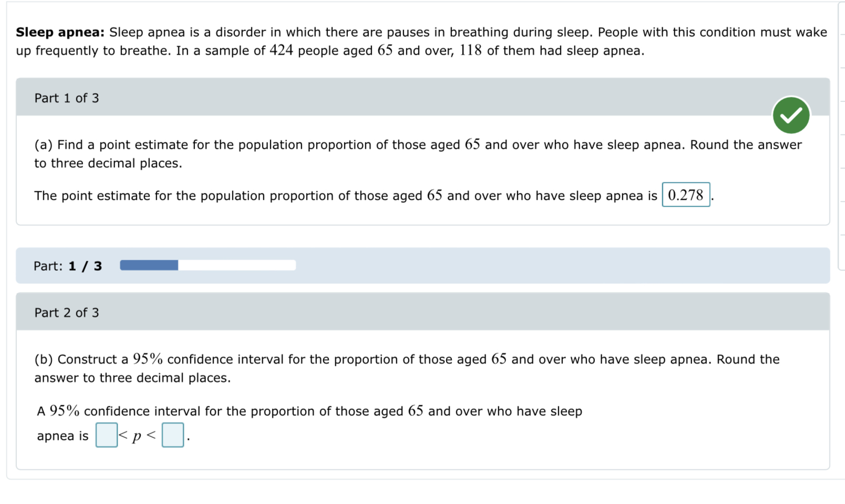Click the Part: 1 / 3 label

[x=67, y=265]
